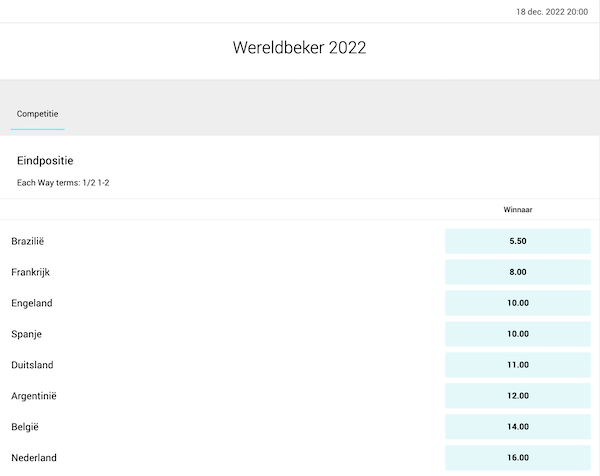
Task: Click the Duitsland team name
Action: coord(32,365)
